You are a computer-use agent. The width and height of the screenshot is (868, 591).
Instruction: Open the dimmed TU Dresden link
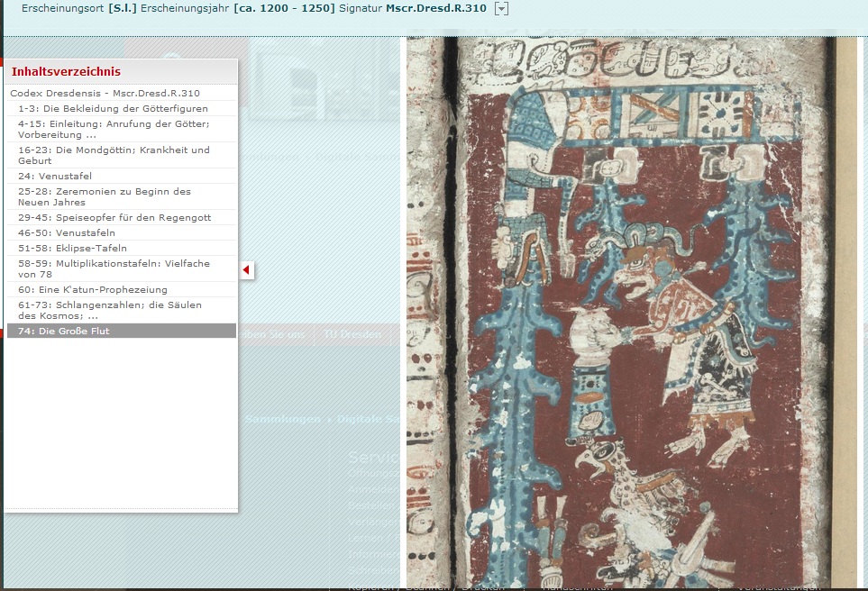coord(352,334)
